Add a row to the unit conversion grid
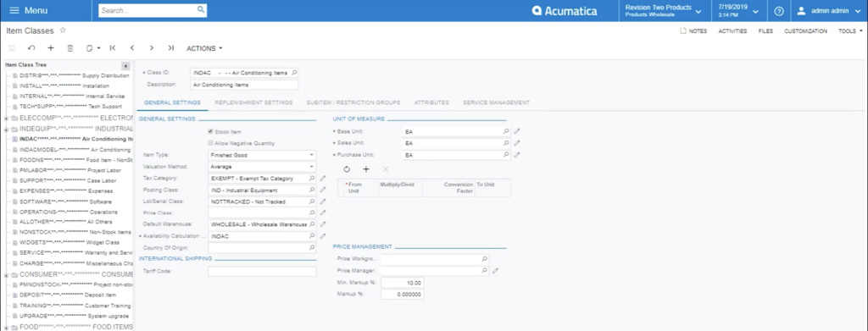This screenshot has width=868, height=331. click(366, 169)
